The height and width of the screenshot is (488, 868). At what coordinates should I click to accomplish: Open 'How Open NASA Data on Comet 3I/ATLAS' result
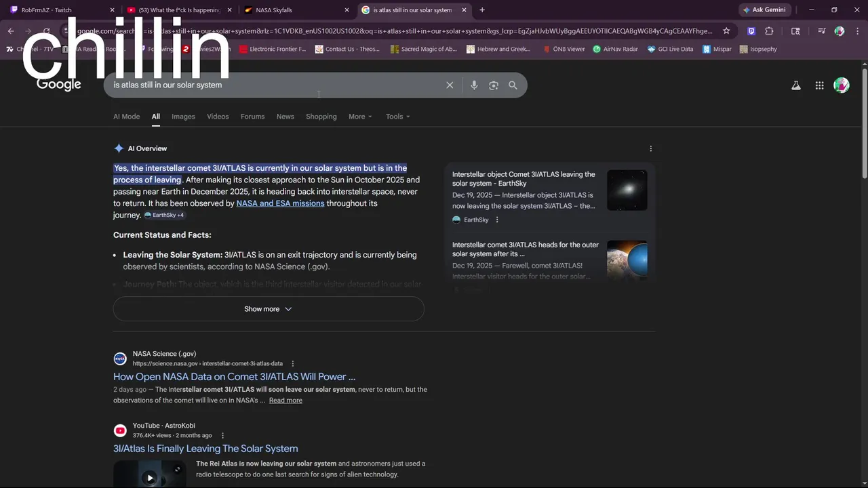coord(234,377)
